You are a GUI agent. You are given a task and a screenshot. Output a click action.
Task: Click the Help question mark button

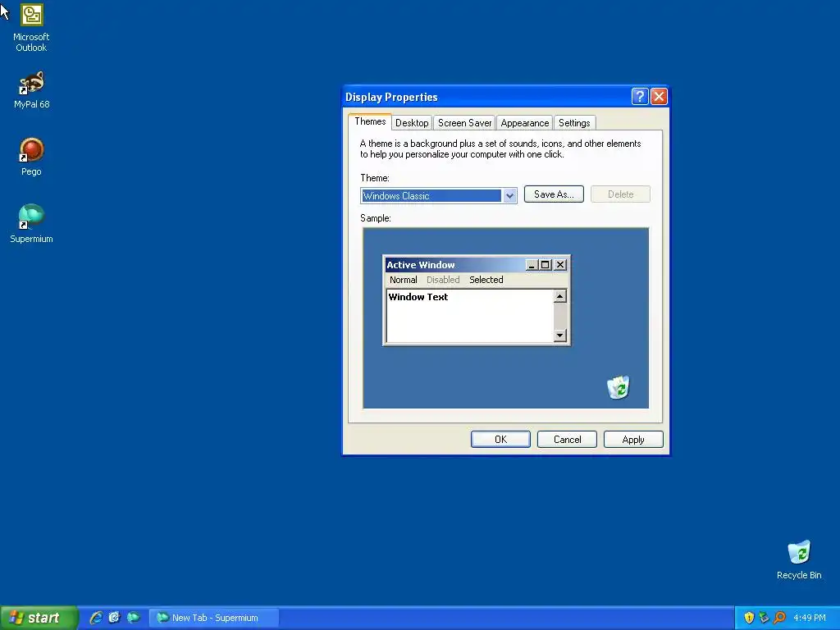click(640, 97)
